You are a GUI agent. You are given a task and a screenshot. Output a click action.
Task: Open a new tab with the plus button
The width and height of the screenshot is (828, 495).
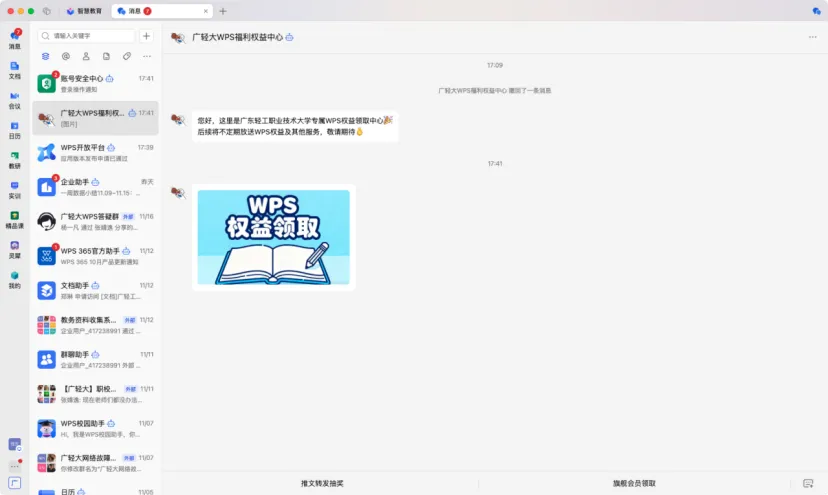[223, 11]
